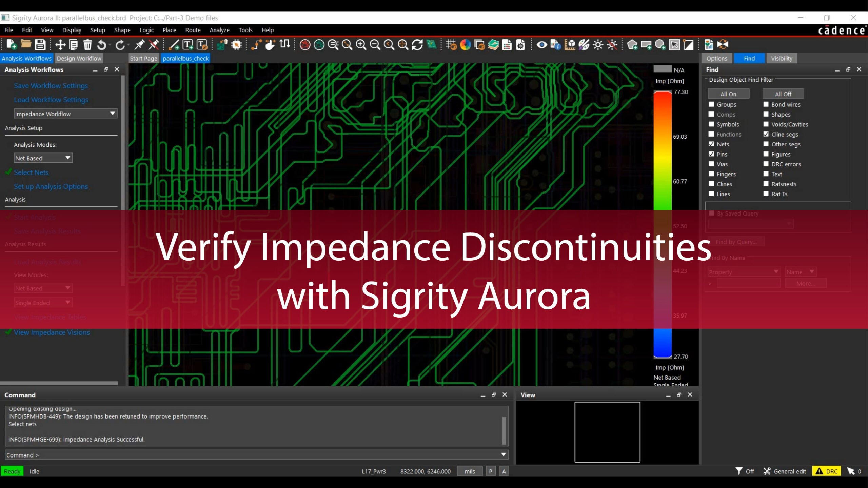Open the Redo dropdown arrow
The width and height of the screenshot is (868, 488).
pyautogui.click(x=129, y=45)
